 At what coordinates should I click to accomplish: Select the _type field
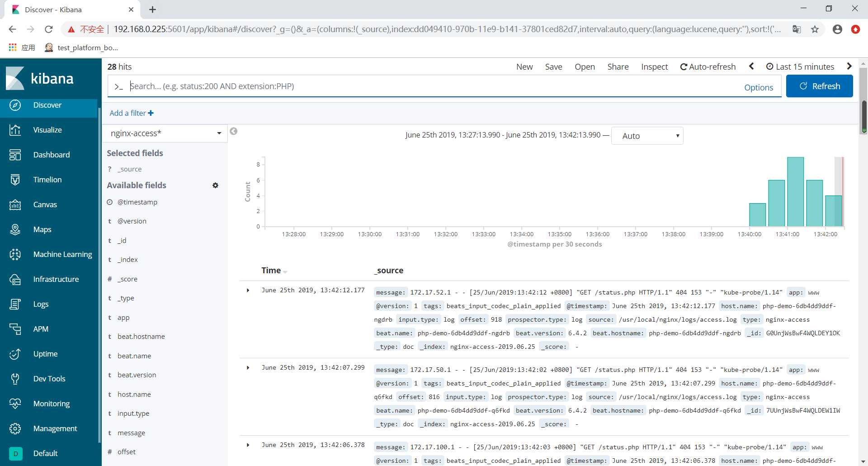126,298
